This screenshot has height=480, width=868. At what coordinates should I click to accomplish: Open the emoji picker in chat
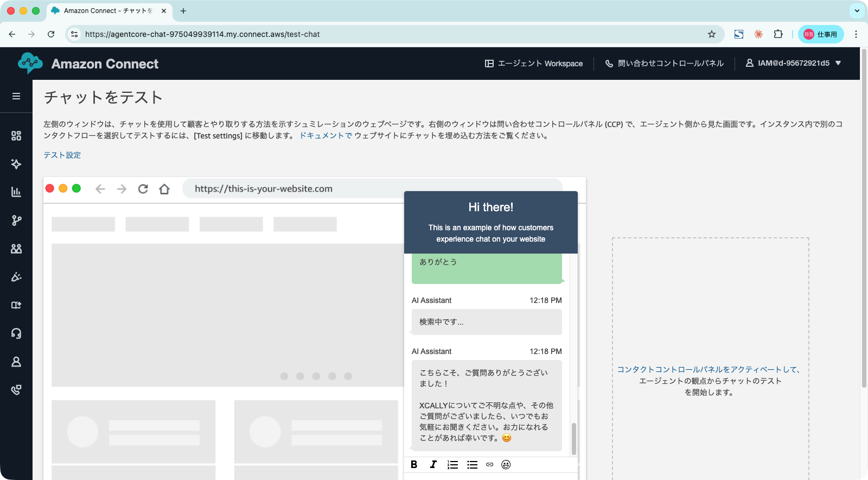click(506, 465)
